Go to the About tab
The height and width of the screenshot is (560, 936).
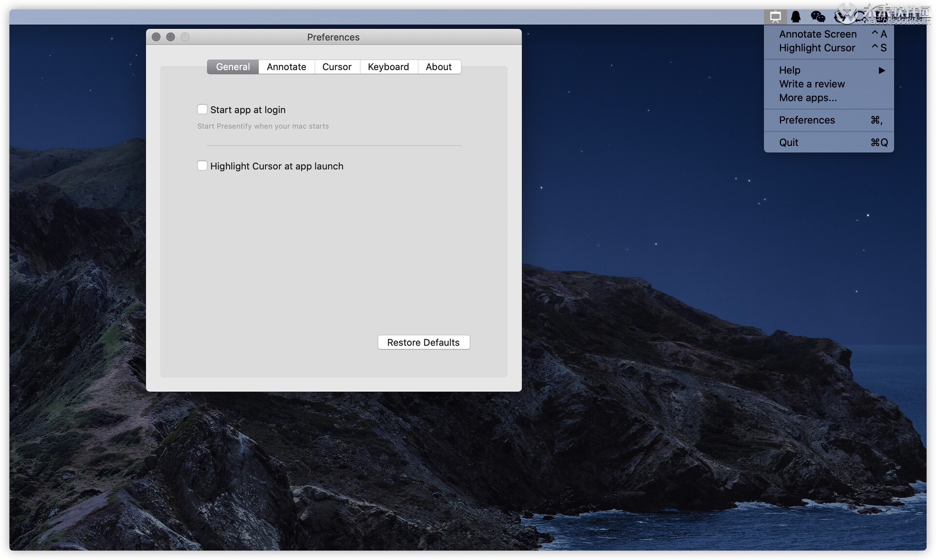tap(438, 67)
